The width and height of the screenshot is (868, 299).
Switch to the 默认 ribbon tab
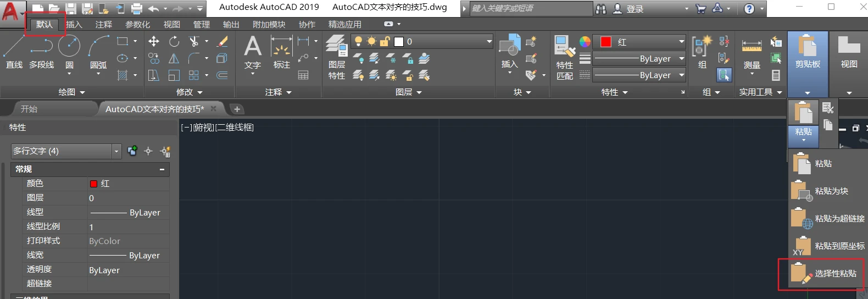point(44,24)
